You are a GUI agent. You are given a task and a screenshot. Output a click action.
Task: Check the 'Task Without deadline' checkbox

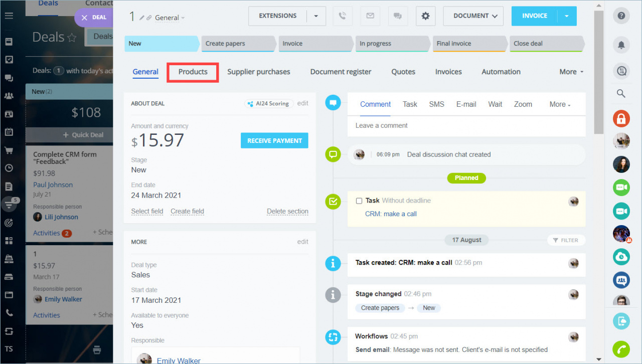(359, 201)
